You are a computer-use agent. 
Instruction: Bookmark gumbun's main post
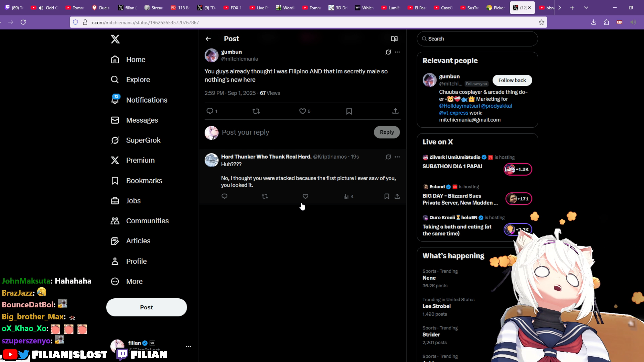pyautogui.click(x=349, y=111)
